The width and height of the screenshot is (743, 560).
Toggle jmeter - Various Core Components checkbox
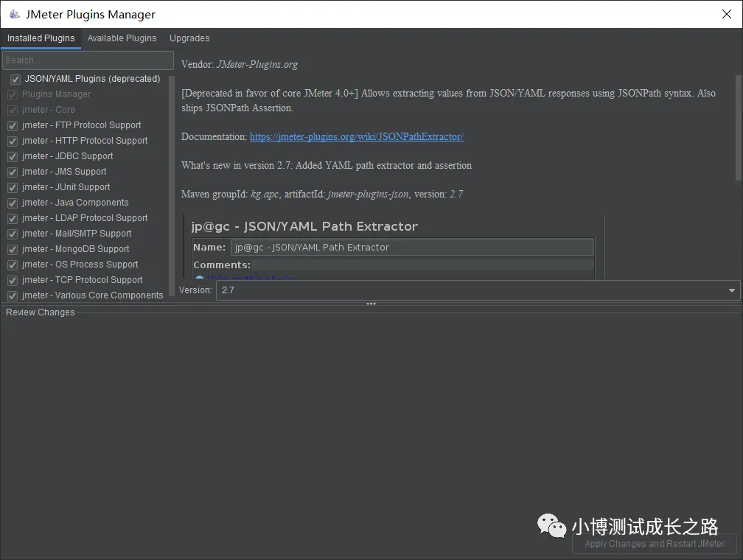tap(13, 296)
